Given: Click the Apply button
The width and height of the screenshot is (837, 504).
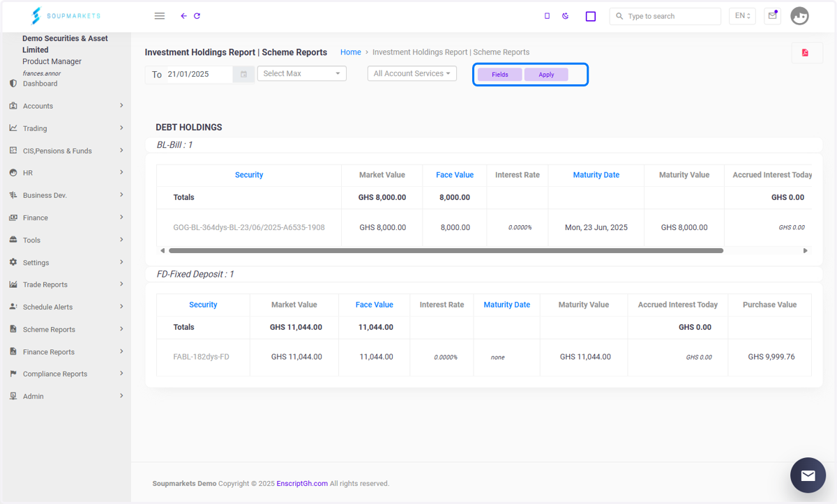Looking at the screenshot, I should (x=546, y=75).
